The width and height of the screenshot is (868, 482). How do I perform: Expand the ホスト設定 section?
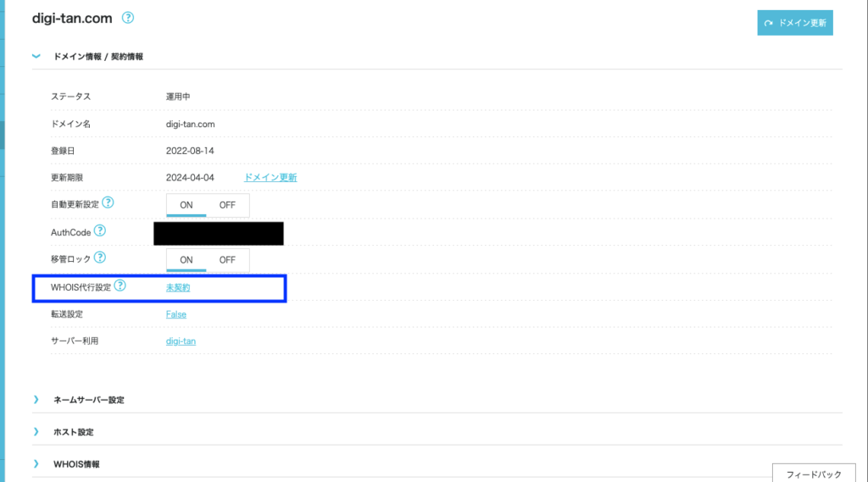coord(36,432)
